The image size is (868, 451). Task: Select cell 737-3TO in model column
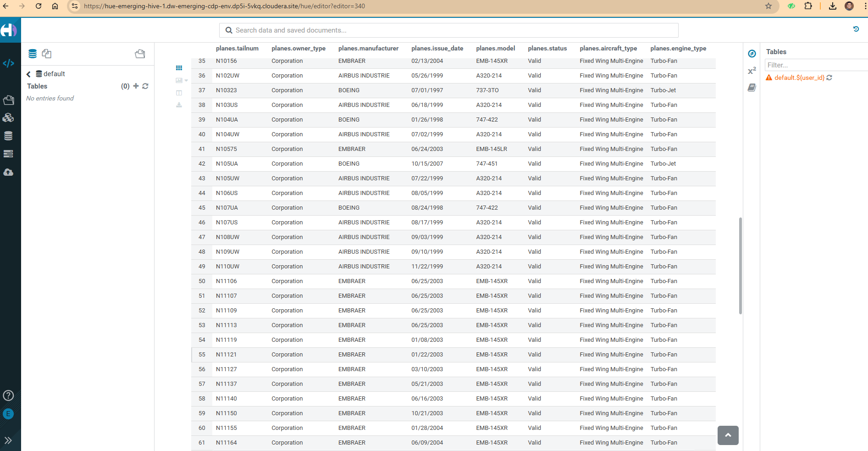pyautogui.click(x=487, y=90)
